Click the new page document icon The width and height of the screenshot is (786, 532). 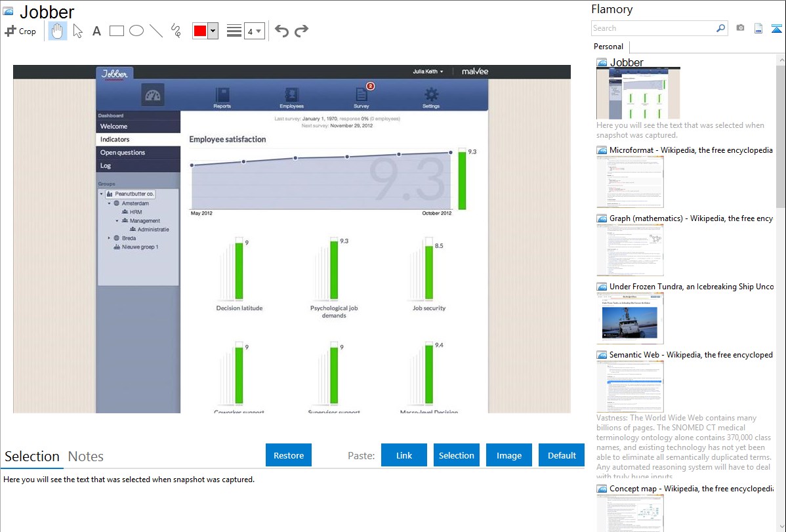758,28
